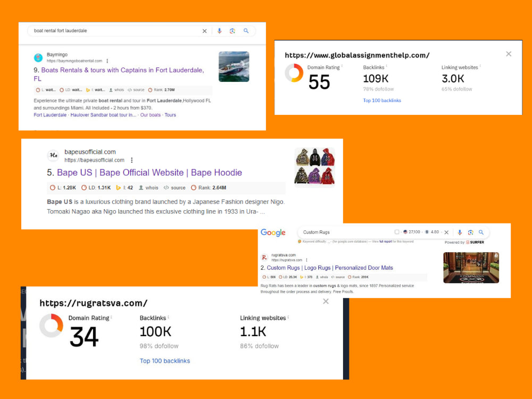The image size is (532, 399).
Task: Open 'Top 100 backlinks' for rugratsva.com
Action: pos(164,361)
